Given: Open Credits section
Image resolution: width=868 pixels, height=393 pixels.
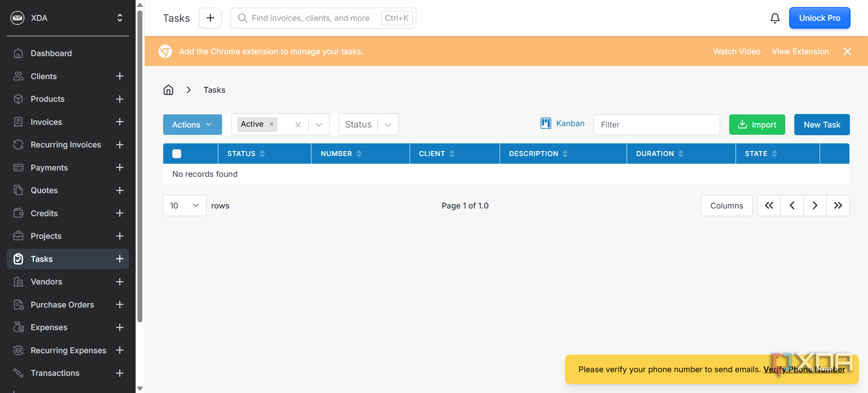Looking at the screenshot, I should tap(44, 213).
